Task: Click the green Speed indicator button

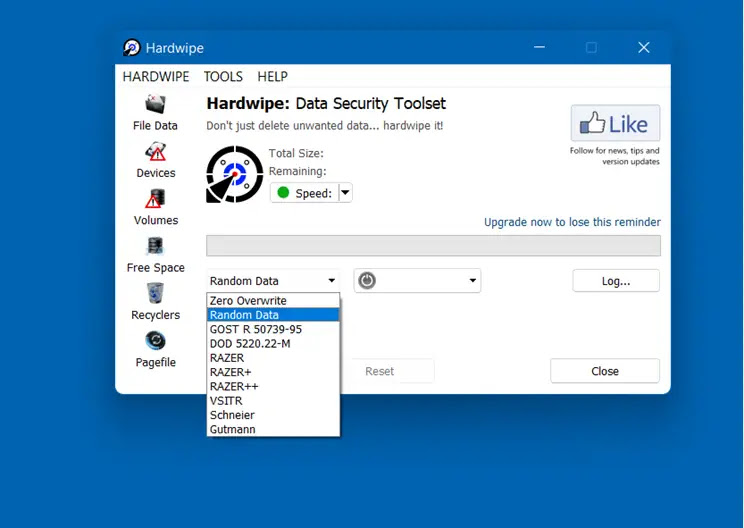Action: (x=305, y=193)
